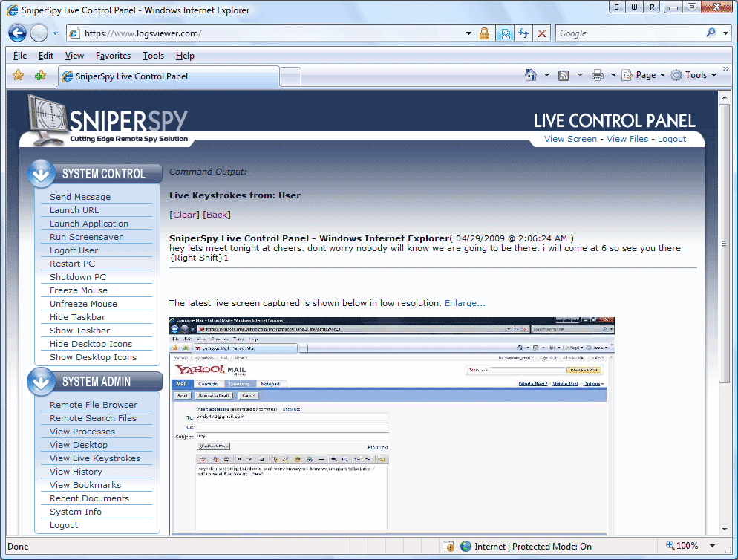Click the red Stop loading icon
This screenshot has height=560, width=738.
[x=542, y=33]
